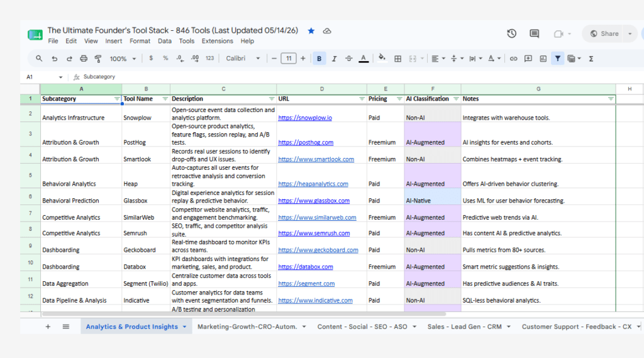644x358 pixels.
Task: Open the Tool Name column filter
Action: pos(165,99)
